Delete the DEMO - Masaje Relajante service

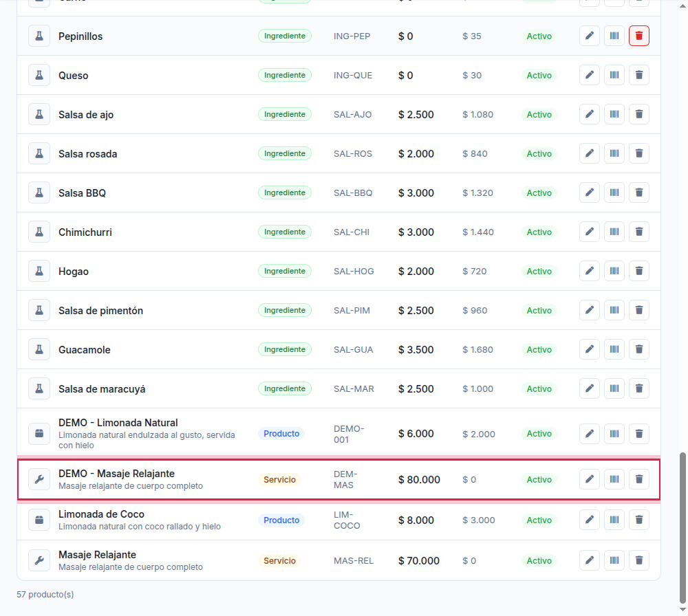coord(639,479)
